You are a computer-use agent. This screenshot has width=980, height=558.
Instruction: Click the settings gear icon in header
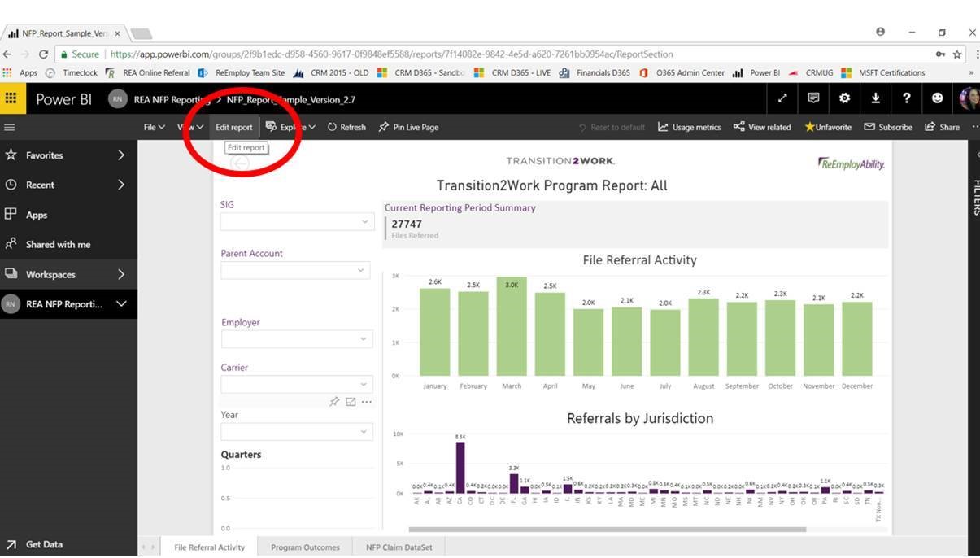tap(844, 98)
